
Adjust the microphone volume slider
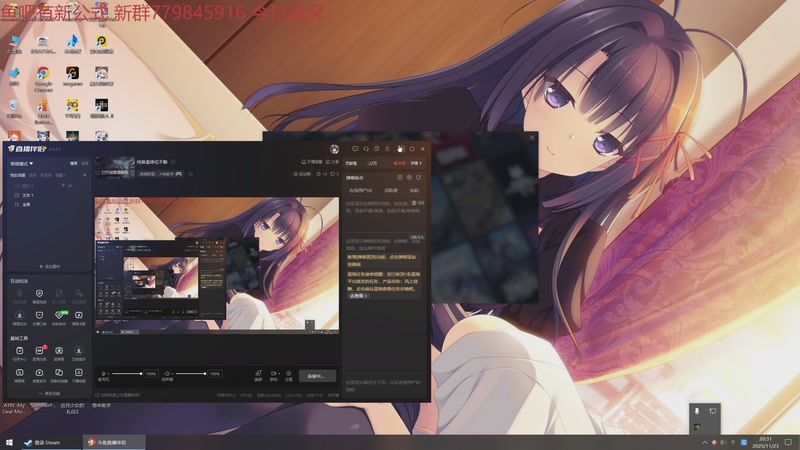coord(127,374)
